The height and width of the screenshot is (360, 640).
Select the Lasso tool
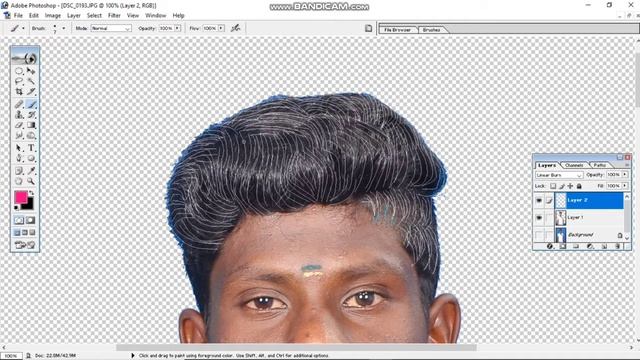pos(19,81)
